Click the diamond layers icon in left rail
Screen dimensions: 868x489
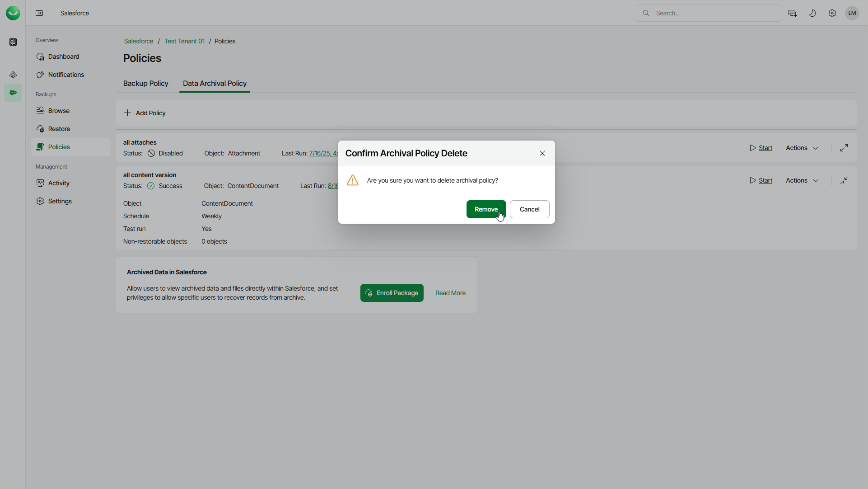click(x=13, y=75)
